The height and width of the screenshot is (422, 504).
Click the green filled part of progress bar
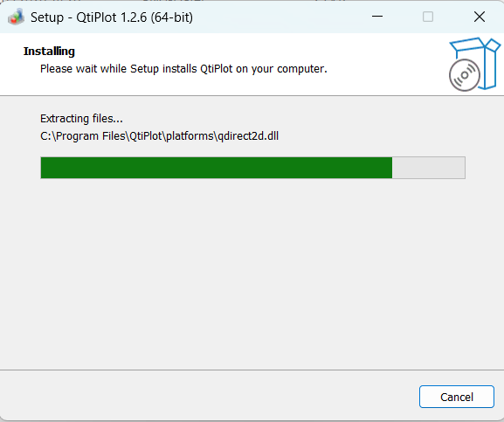217,168
